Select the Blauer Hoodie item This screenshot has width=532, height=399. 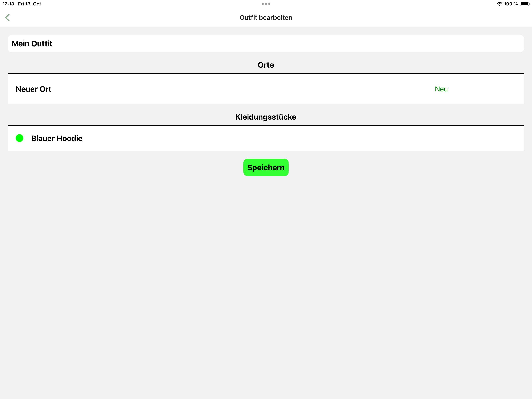[266, 138]
